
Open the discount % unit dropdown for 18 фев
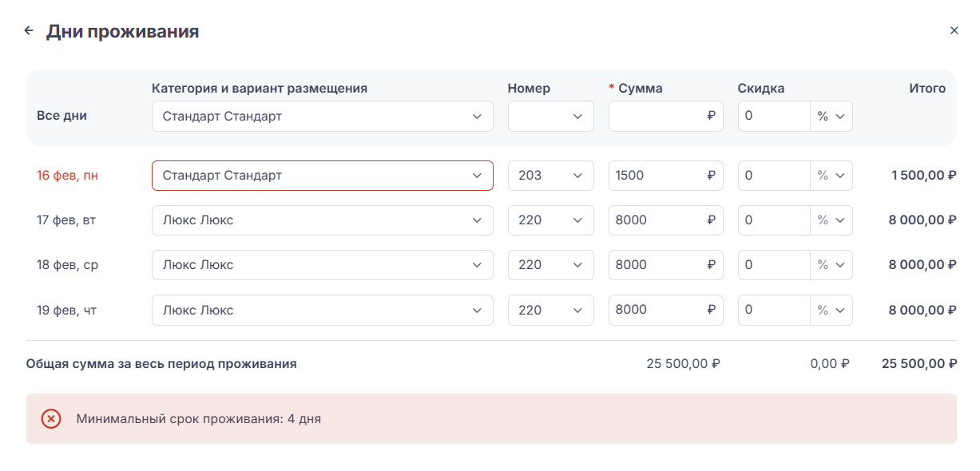tap(831, 265)
